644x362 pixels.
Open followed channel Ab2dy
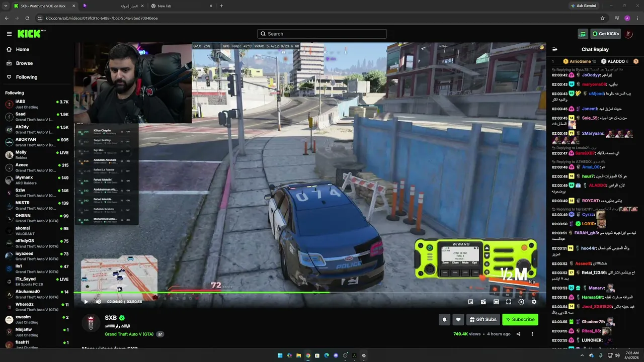click(37, 130)
